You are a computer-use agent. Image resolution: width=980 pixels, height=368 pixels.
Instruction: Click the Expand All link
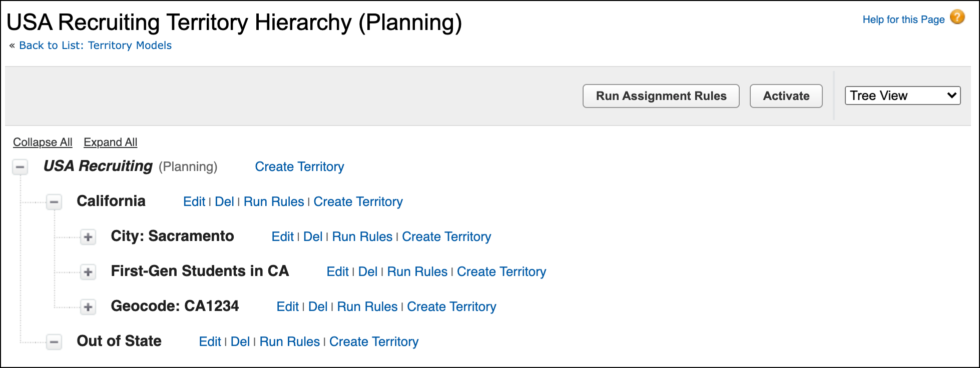click(110, 142)
